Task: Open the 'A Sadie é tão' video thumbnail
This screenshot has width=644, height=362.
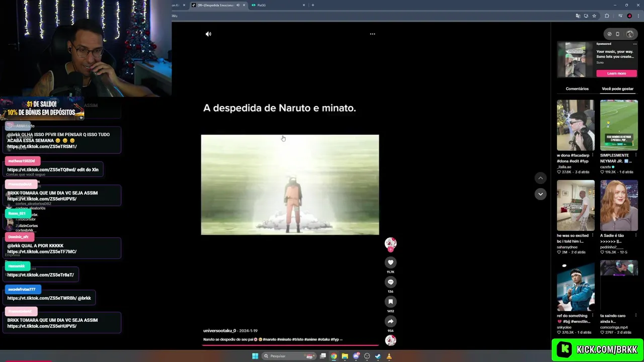Action: (619, 205)
